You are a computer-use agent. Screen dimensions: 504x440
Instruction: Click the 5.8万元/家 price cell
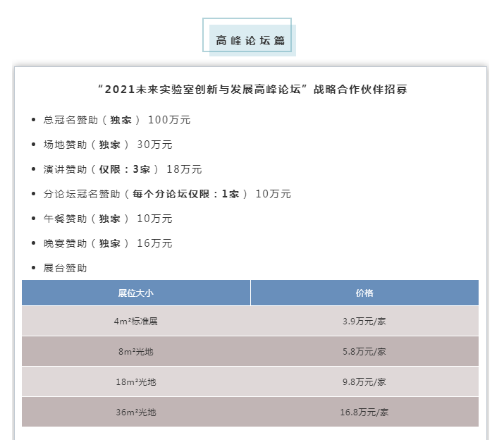coord(364,351)
